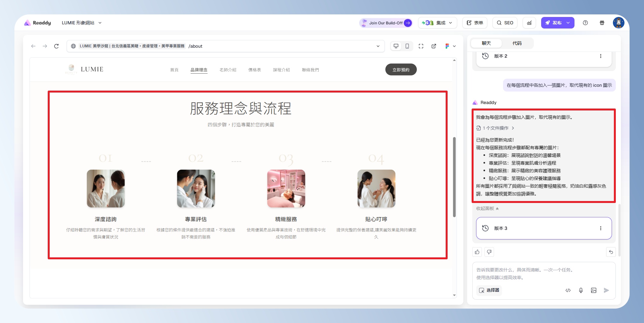Click thumbs down on Readdy response
The height and width of the screenshot is (323, 644).
(489, 252)
